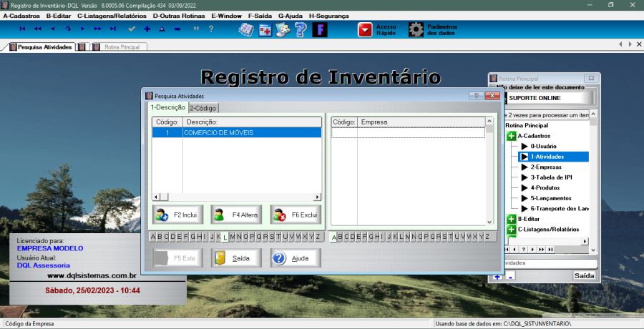Click the blue question mark help icon in toolbar
Screen dimensions: 644x329
click(301, 29)
